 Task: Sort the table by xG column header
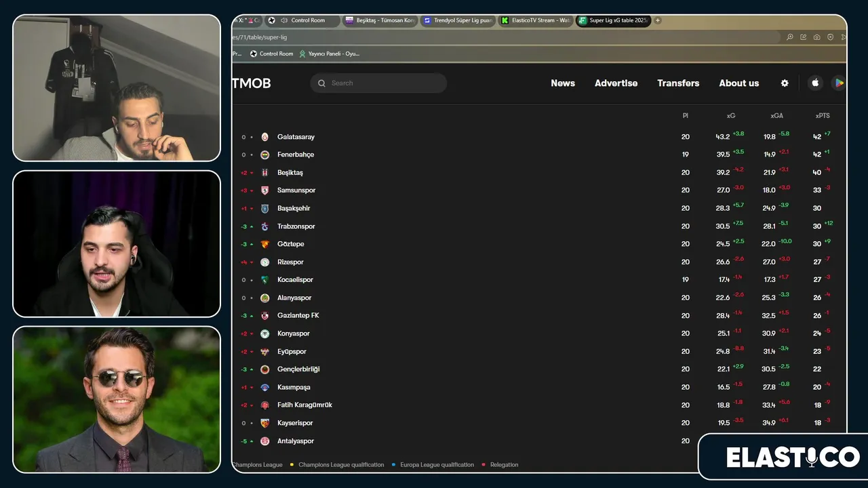click(x=731, y=116)
